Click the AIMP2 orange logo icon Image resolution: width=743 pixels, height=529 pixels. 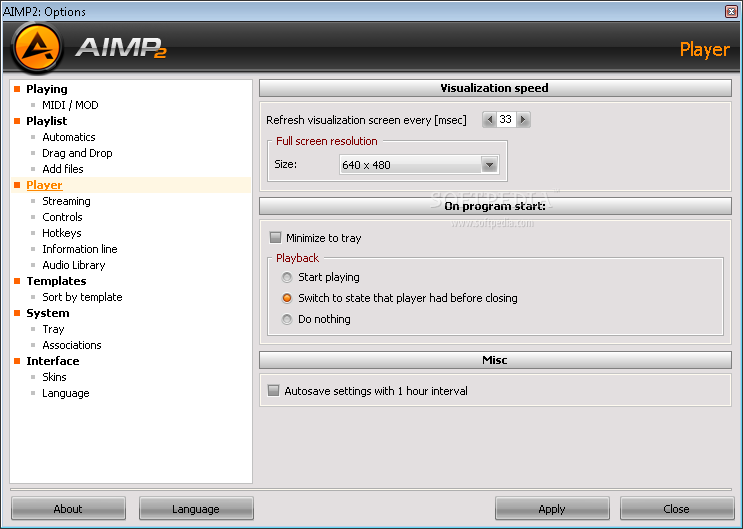[x=37, y=48]
